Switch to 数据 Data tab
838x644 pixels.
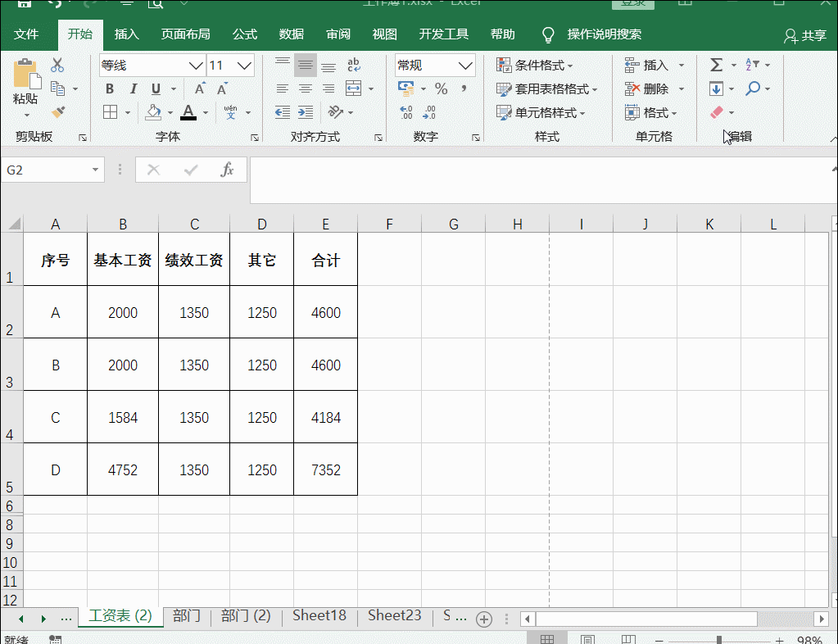pyautogui.click(x=292, y=34)
